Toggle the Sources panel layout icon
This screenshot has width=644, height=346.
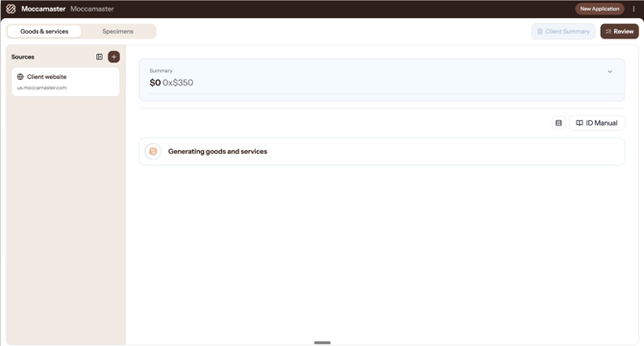pyautogui.click(x=99, y=57)
